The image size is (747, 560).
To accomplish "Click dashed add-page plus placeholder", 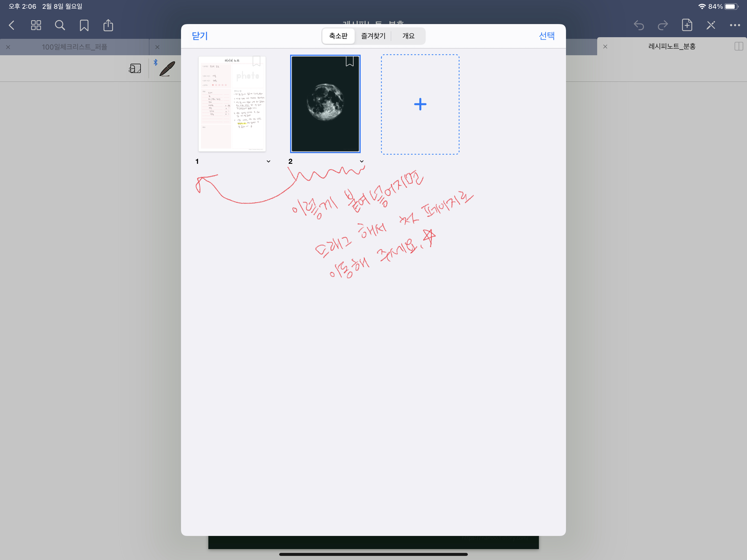I will tap(420, 104).
